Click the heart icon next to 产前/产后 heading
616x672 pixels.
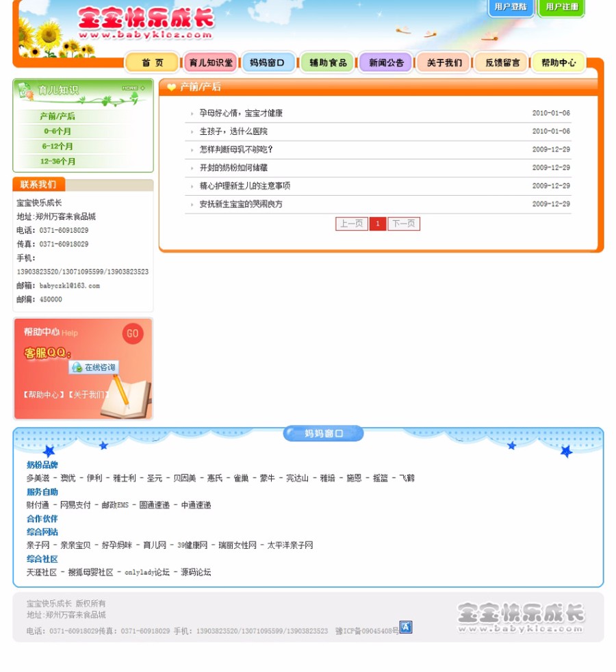click(x=172, y=88)
